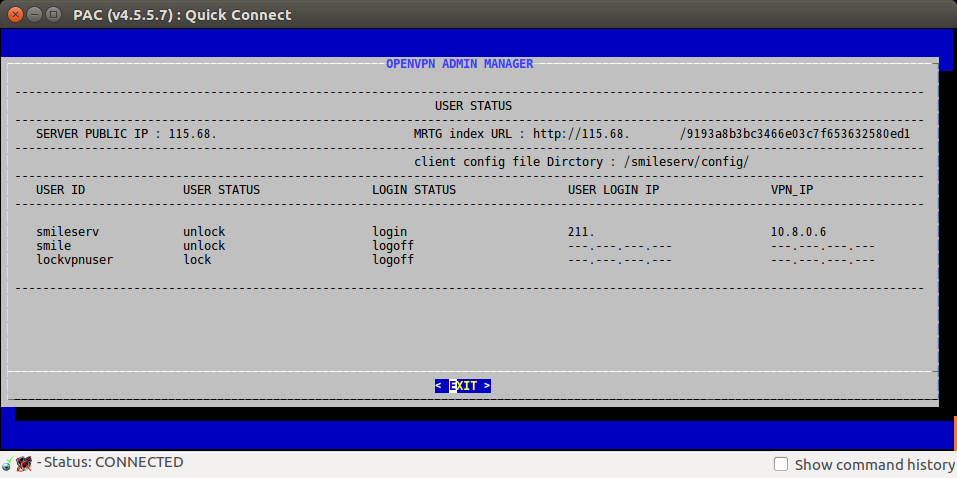Click the 'logoff' status of lockvpnuser

click(x=393, y=260)
